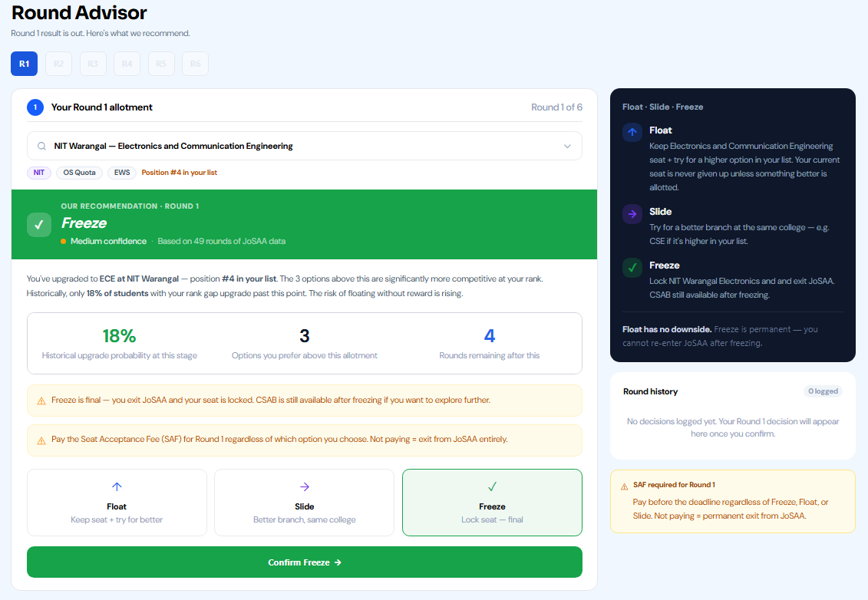Switch to the R5 round tab
Viewport: 868px width, 600px height.
[x=161, y=64]
